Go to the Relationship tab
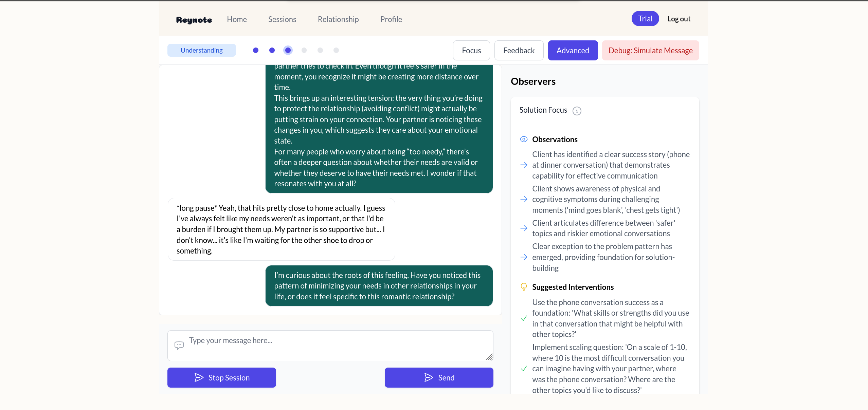The height and width of the screenshot is (410, 868). (338, 19)
